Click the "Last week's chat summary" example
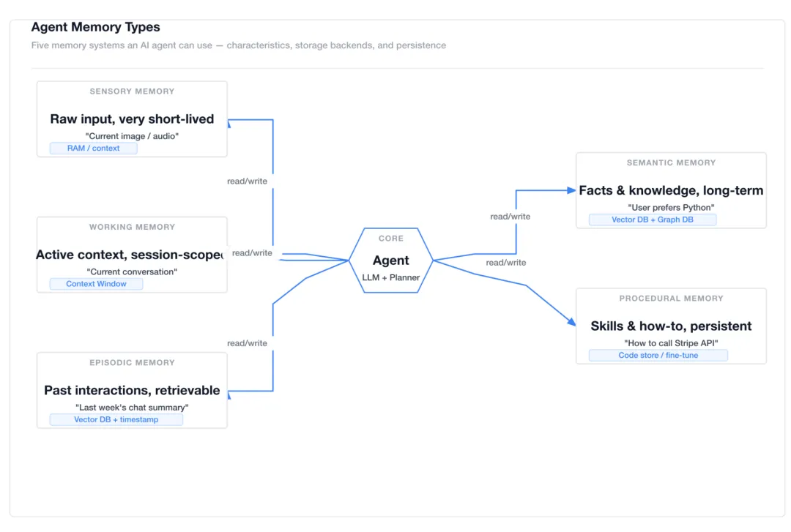 (x=132, y=408)
